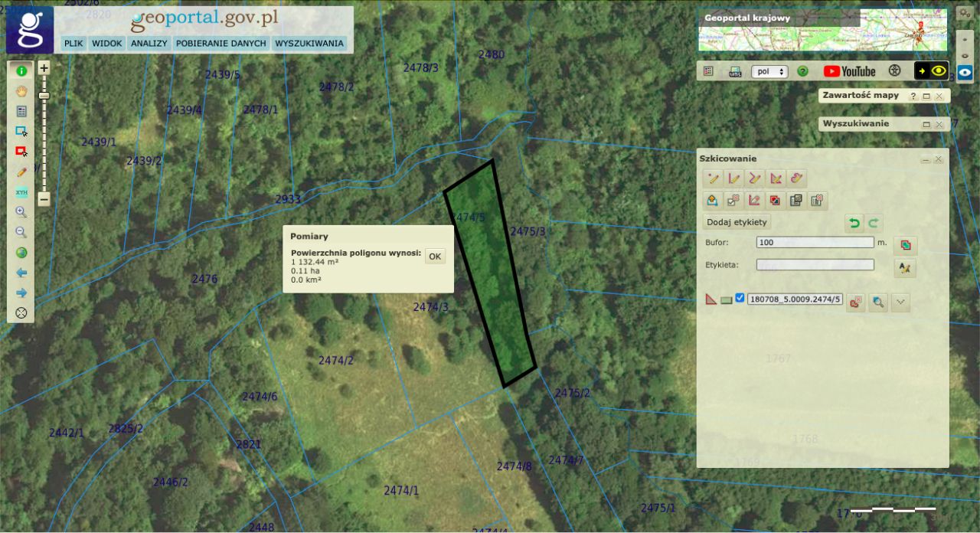Select the green info identify tool

(21, 70)
